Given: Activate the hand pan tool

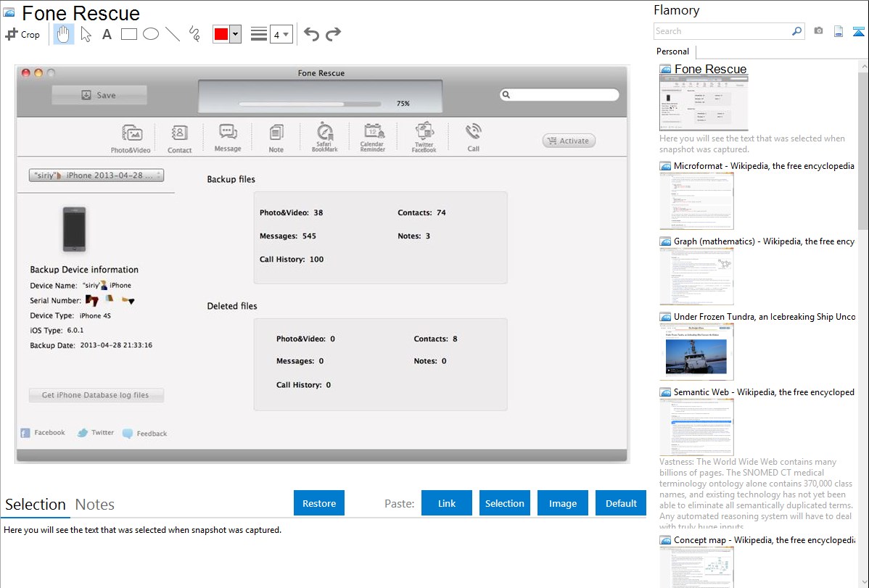Looking at the screenshot, I should coord(63,34).
